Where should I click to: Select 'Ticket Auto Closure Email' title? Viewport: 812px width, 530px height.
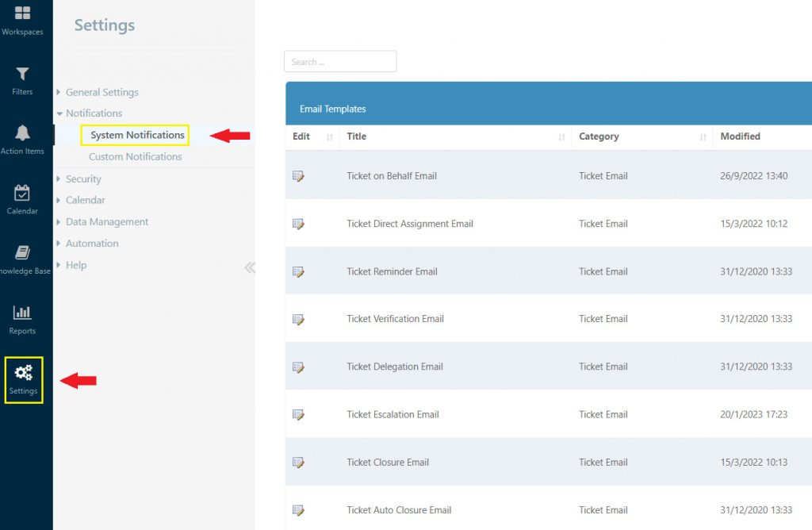(x=399, y=510)
